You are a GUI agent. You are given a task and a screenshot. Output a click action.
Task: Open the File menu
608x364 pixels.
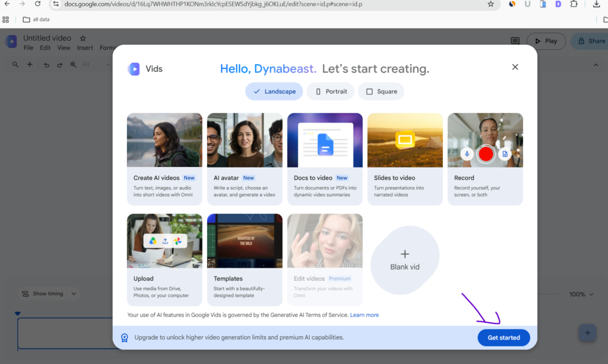[x=28, y=48]
